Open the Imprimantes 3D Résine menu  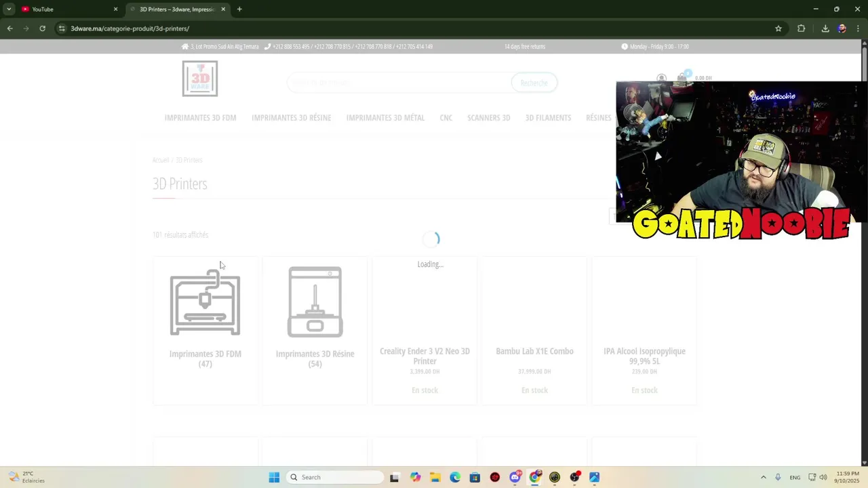click(291, 118)
